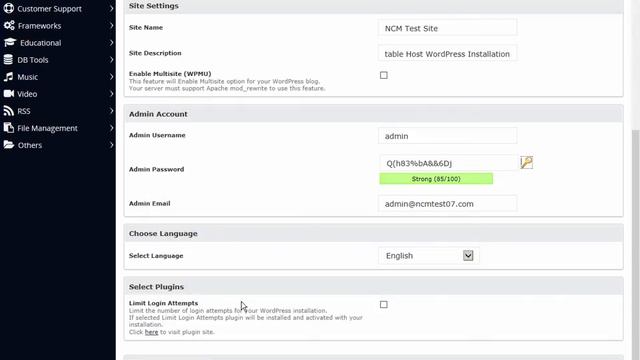Image resolution: width=640 pixels, height=360 pixels.
Task: Click the RSS feed icon
Action: click(x=9, y=111)
